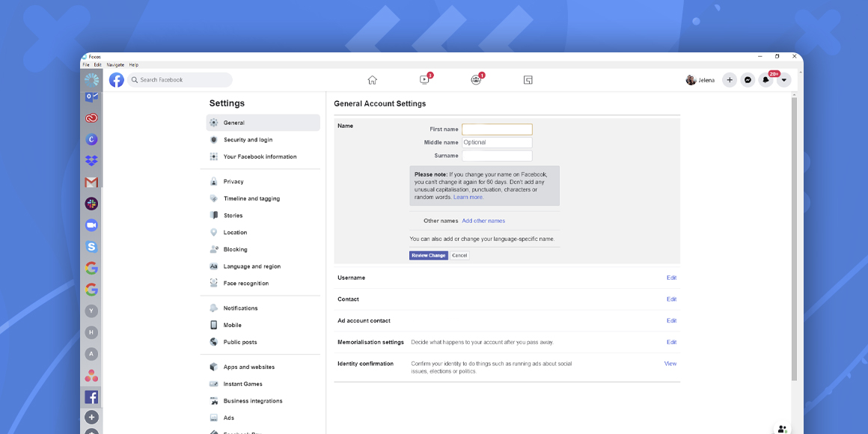Click the sidebar add-app plus button
The width and height of the screenshot is (868, 434).
click(x=91, y=418)
